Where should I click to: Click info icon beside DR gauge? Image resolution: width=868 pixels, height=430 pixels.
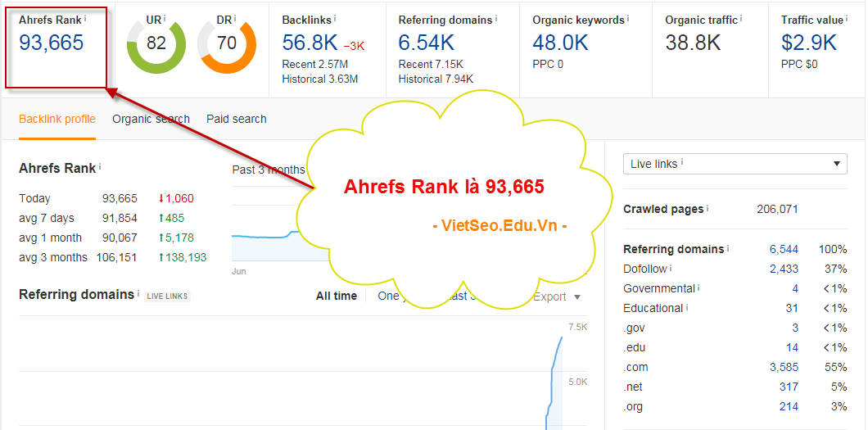pyautogui.click(x=235, y=18)
